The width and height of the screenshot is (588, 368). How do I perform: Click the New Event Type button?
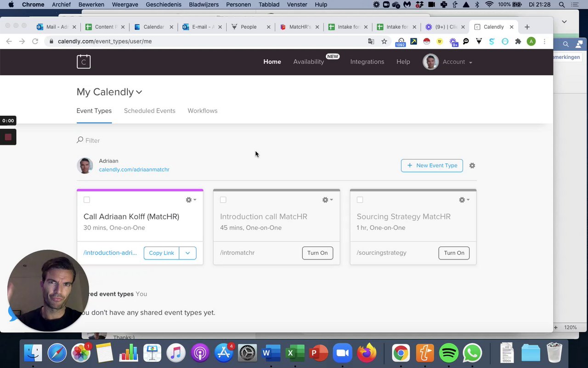coord(432,166)
